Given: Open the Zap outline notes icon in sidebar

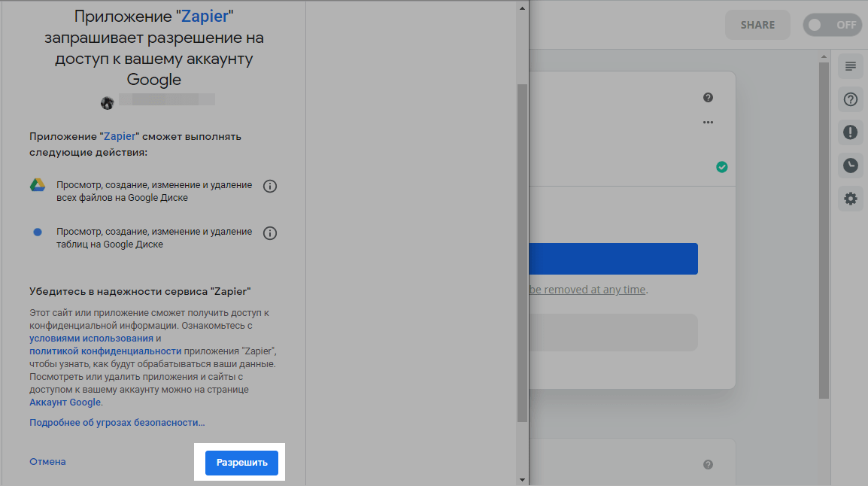Looking at the screenshot, I should point(851,66).
